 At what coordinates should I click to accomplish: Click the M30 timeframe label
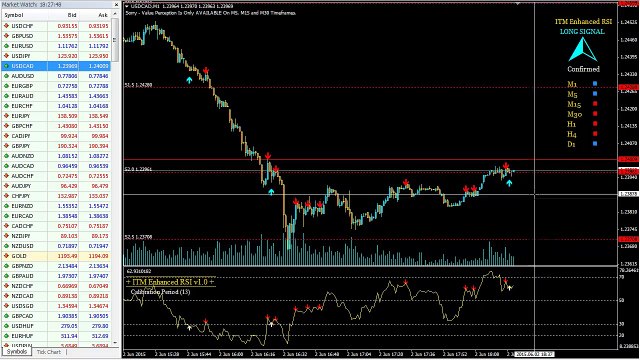click(x=574, y=114)
